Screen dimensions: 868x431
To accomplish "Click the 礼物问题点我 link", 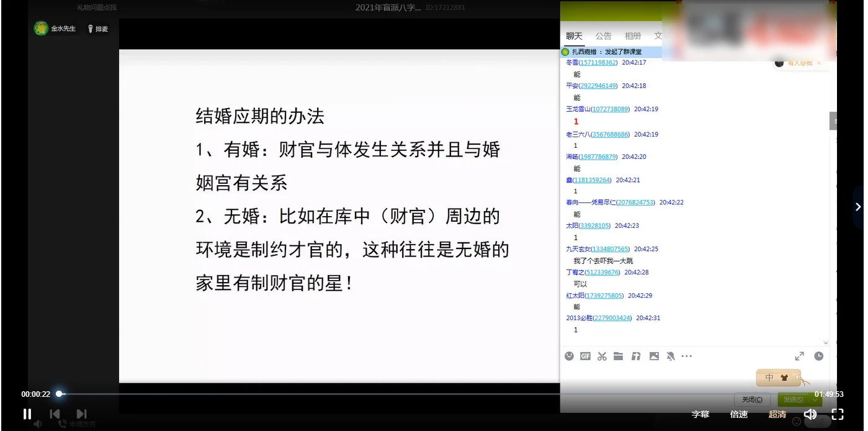I will point(96,7).
